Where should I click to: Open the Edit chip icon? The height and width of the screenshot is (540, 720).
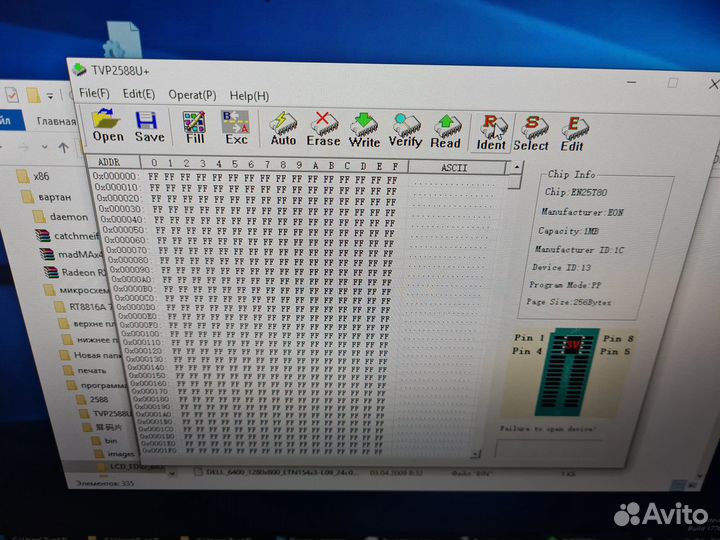click(573, 135)
